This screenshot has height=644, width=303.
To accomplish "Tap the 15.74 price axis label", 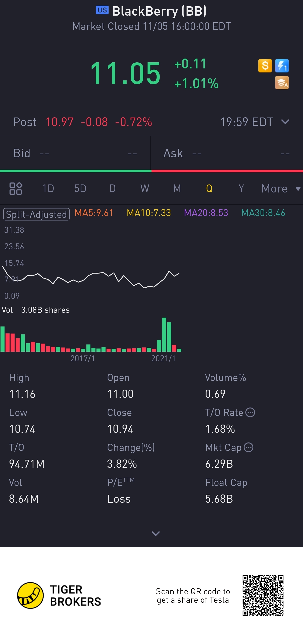I will (x=14, y=263).
